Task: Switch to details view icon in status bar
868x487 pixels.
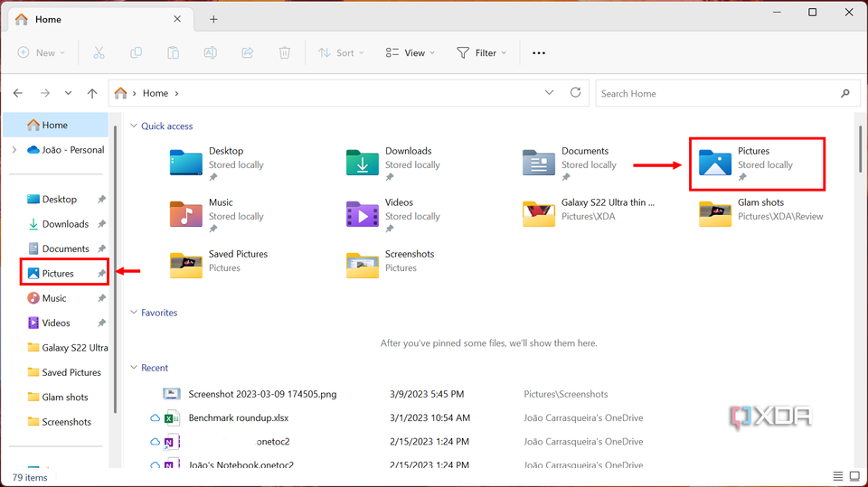Action: [x=838, y=476]
